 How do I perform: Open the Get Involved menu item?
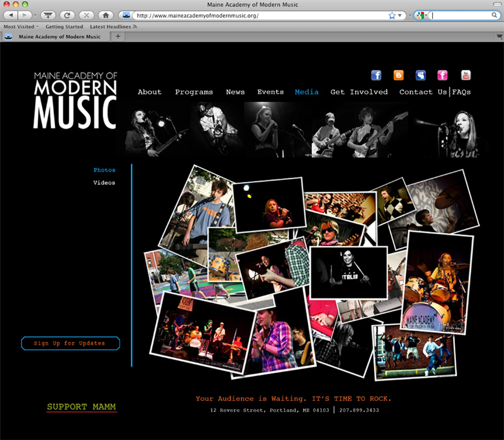tap(359, 92)
